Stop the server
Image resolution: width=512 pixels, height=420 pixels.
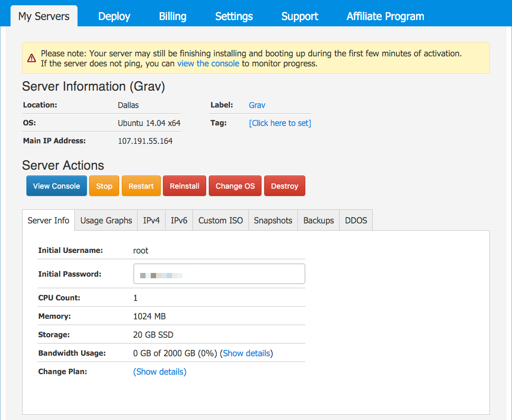104,186
